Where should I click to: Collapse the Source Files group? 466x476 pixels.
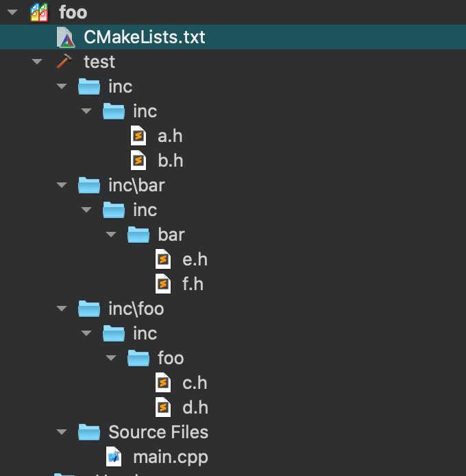[x=62, y=432]
